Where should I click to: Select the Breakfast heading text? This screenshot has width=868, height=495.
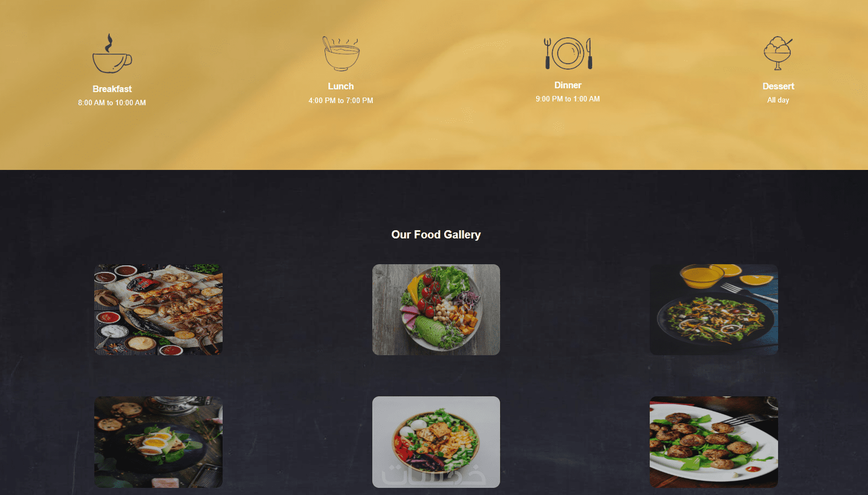click(112, 89)
